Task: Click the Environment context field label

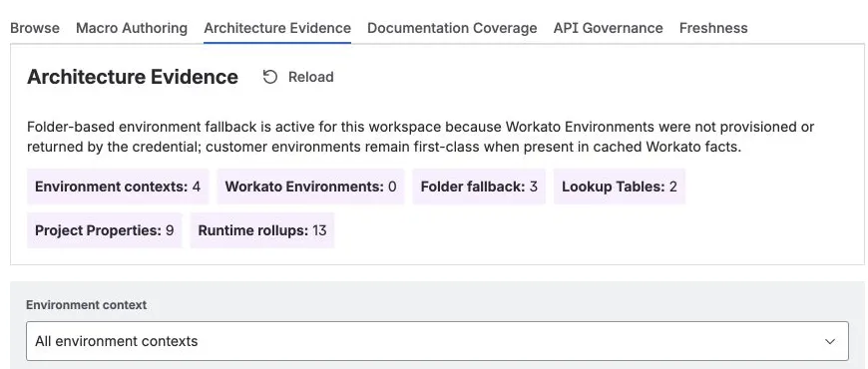Action: 87,305
